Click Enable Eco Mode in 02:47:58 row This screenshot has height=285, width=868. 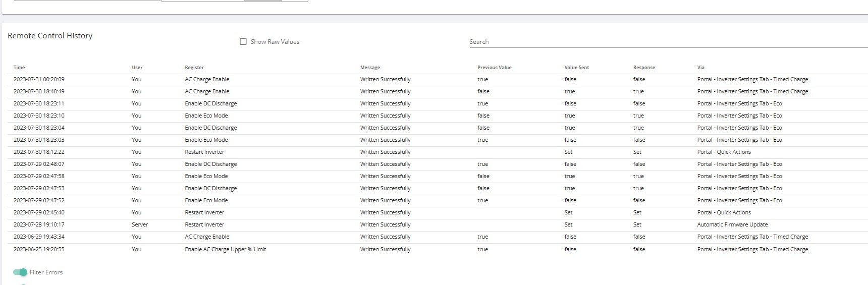(206, 177)
